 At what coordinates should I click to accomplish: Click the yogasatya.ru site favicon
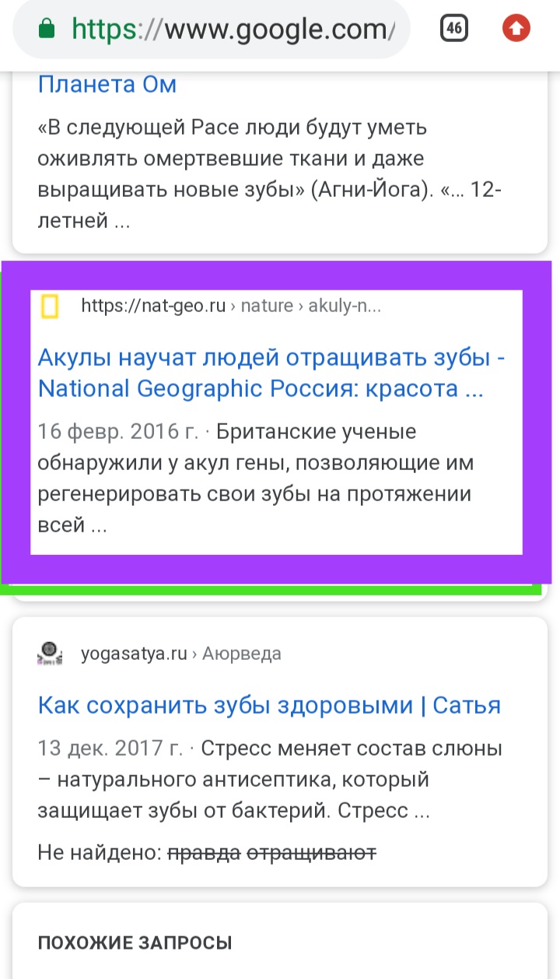click(50, 654)
